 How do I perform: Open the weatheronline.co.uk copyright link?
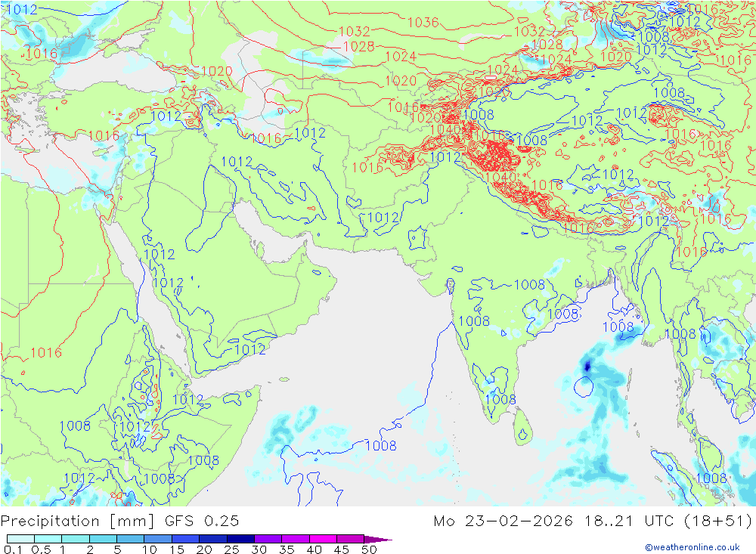[692, 546]
